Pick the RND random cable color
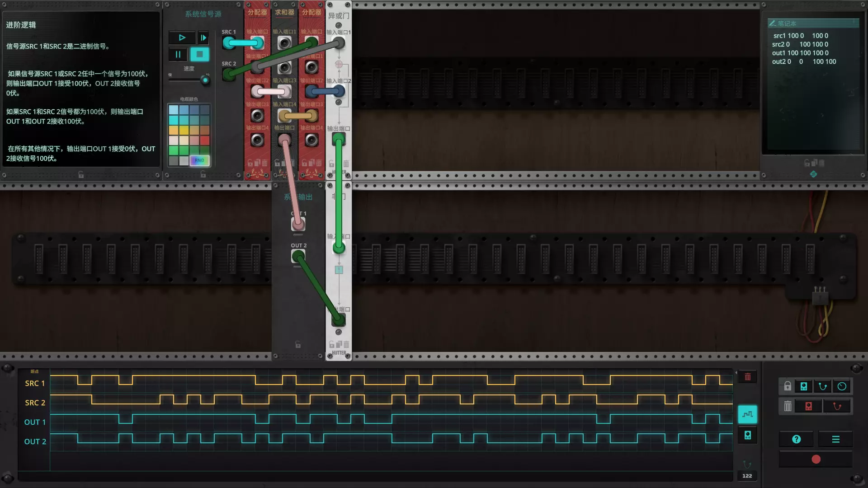 point(199,160)
